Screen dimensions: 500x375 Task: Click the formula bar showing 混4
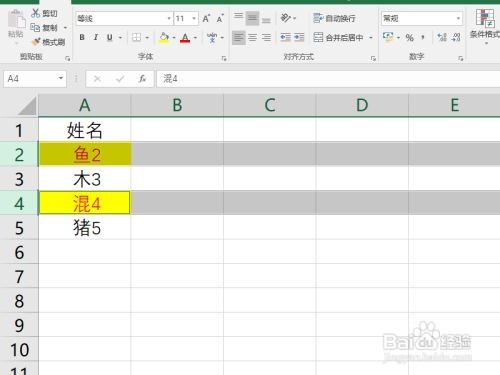coord(328,79)
